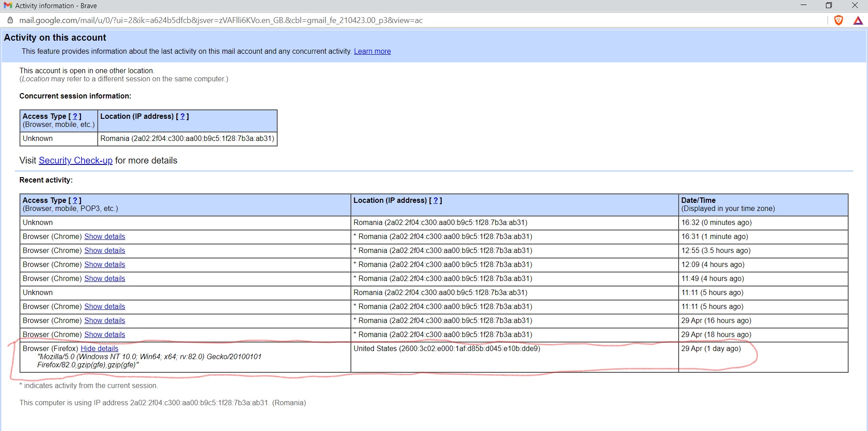Image resolution: width=868 pixels, height=431 pixels.
Task: Click the 'Recent activity:' label
Action: coord(46,180)
